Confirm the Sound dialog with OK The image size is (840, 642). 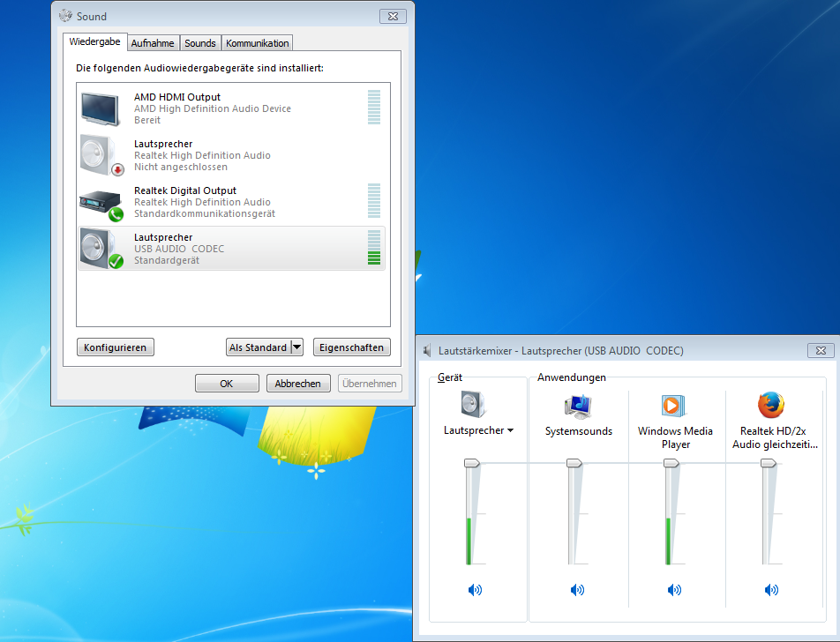(227, 384)
